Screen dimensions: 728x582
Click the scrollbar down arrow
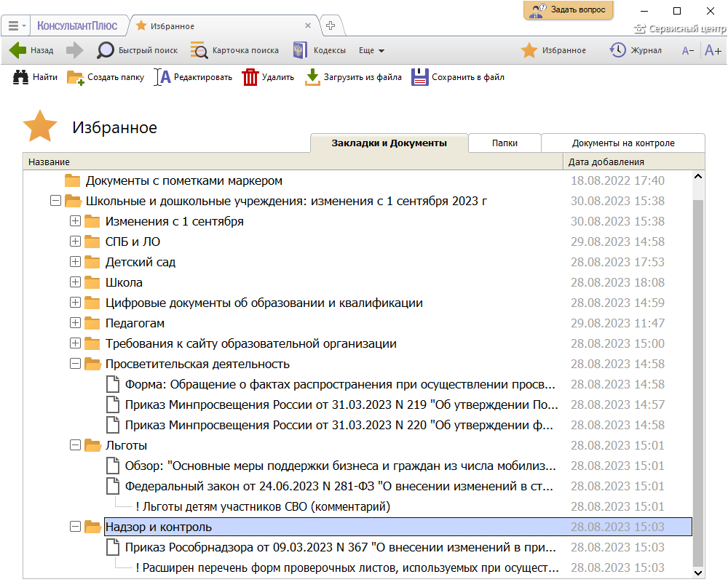click(698, 573)
